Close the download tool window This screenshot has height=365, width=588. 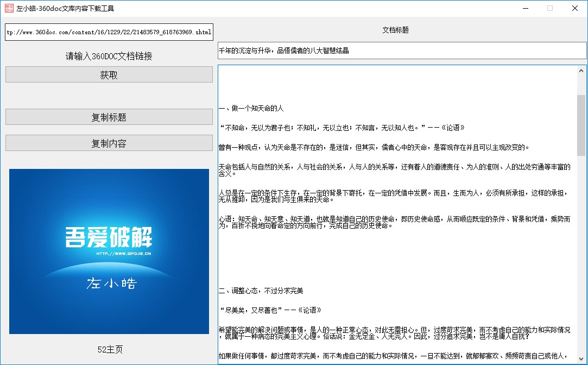pos(574,8)
